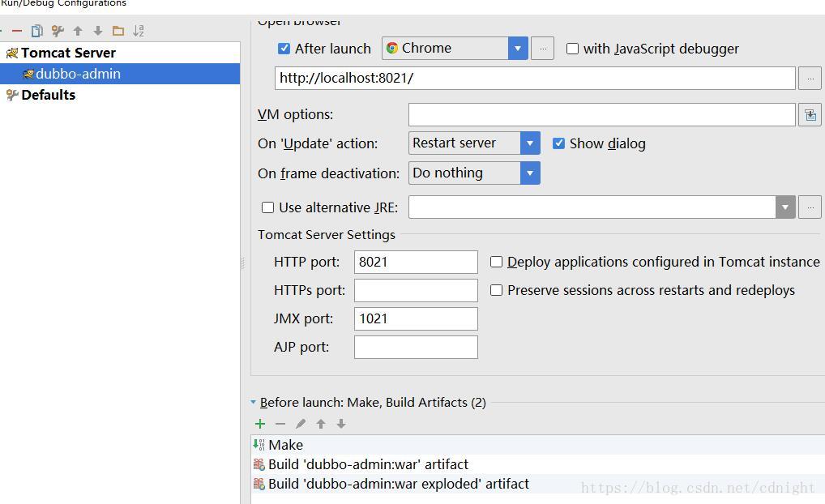Enable Use alternative JRE checkbox
The width and height of the screenshot is (825, 504).
[267, 207]
